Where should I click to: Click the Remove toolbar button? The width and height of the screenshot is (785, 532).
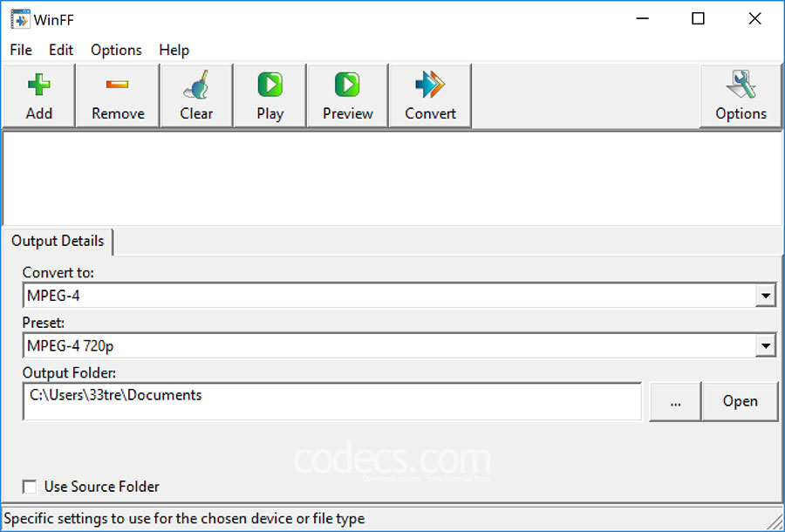pyautogui.click(x=118, y=96)
